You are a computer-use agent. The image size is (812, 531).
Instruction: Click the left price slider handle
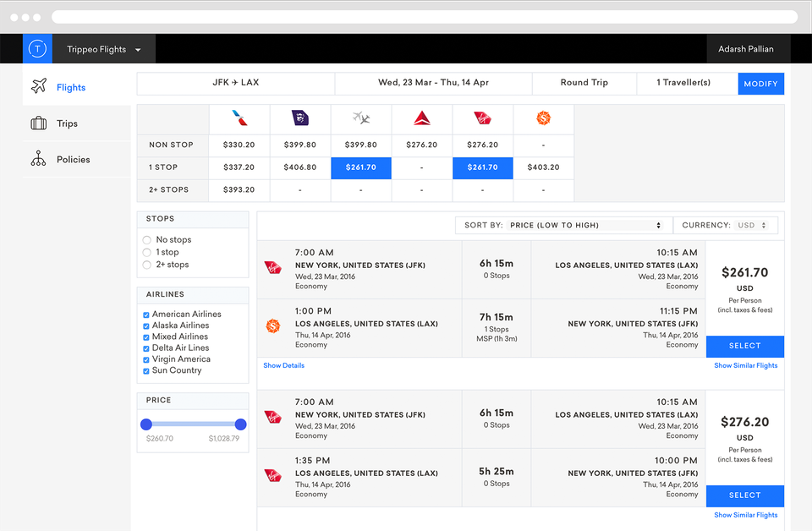[x=146, y=424]
